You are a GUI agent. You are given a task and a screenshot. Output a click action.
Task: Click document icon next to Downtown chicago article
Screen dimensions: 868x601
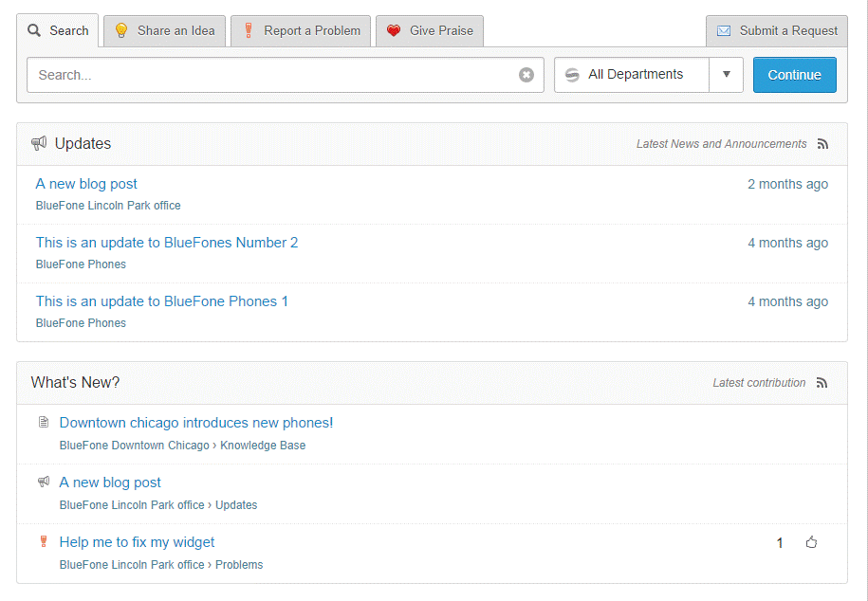point(44,423)
